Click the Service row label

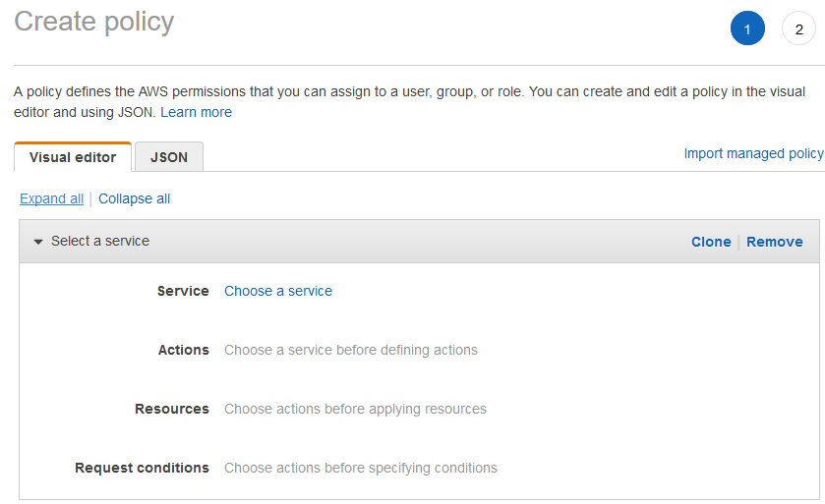pyautogui.click(x=183, y=291)
